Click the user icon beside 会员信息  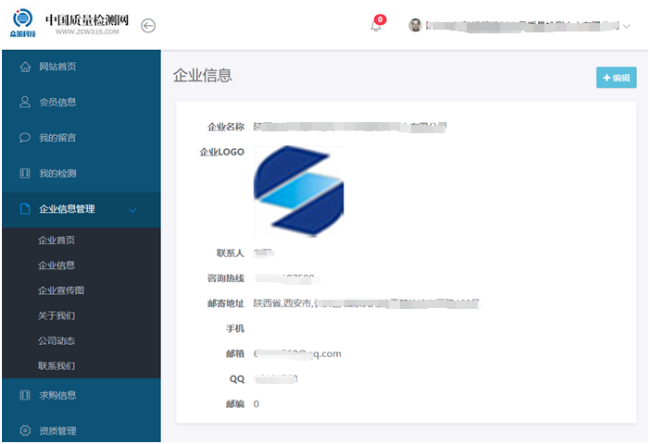(x=25, y=102)
